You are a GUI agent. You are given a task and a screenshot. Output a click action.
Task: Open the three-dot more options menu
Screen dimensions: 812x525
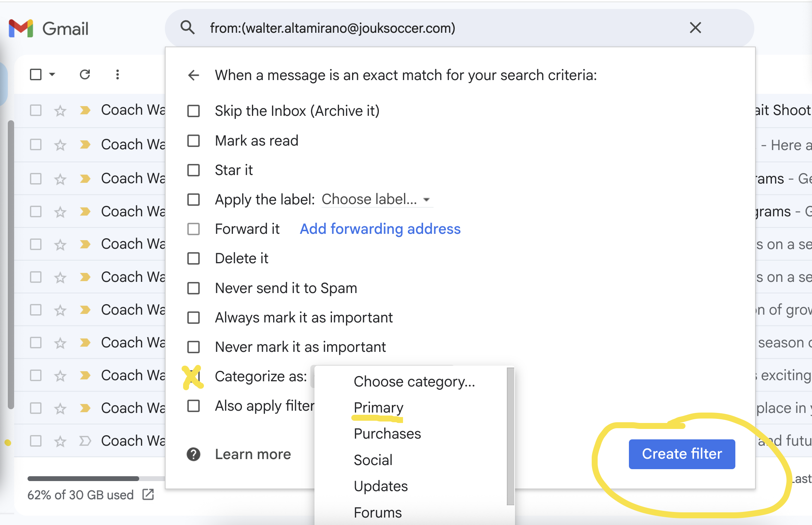click(x=118, y=74)
